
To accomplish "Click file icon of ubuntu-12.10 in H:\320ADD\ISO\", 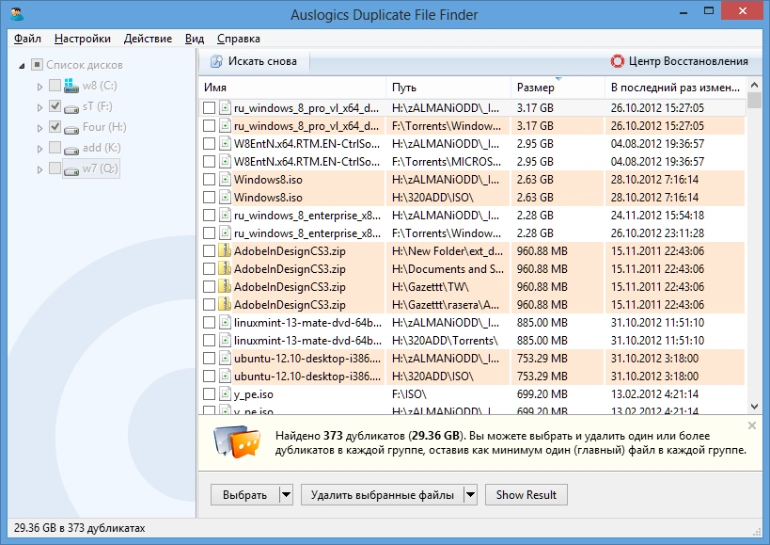I will pos(225,376).
